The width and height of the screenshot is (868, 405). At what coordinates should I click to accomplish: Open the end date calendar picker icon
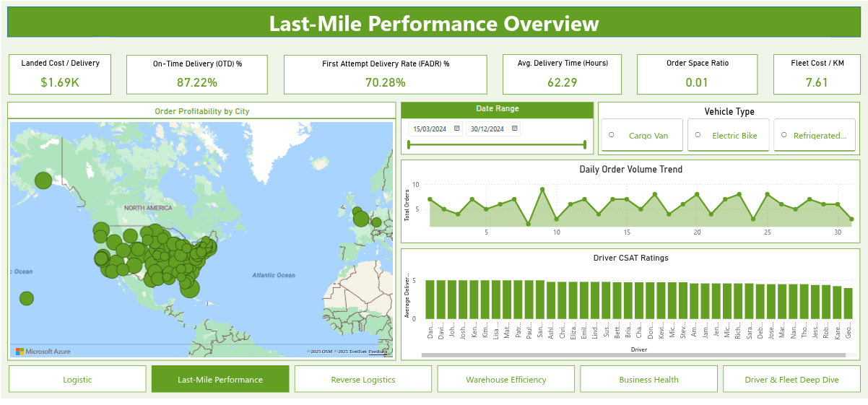(x=514, y=129)
